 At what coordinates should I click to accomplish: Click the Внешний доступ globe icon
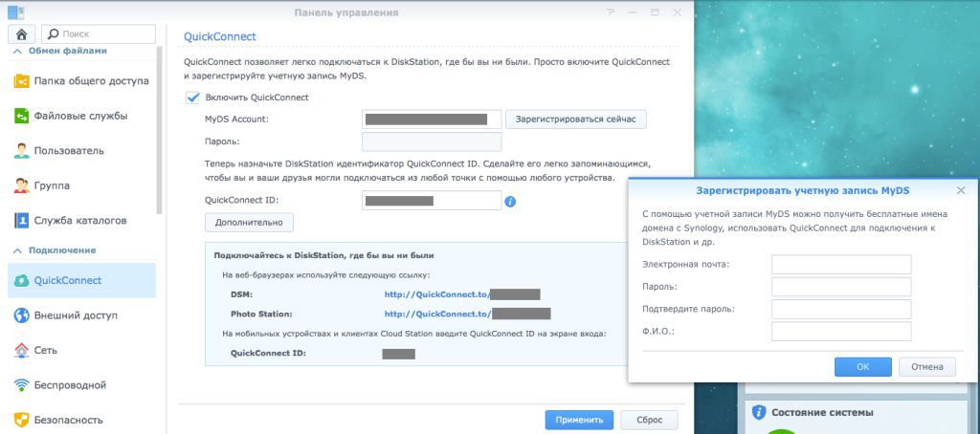click(21, 315)
